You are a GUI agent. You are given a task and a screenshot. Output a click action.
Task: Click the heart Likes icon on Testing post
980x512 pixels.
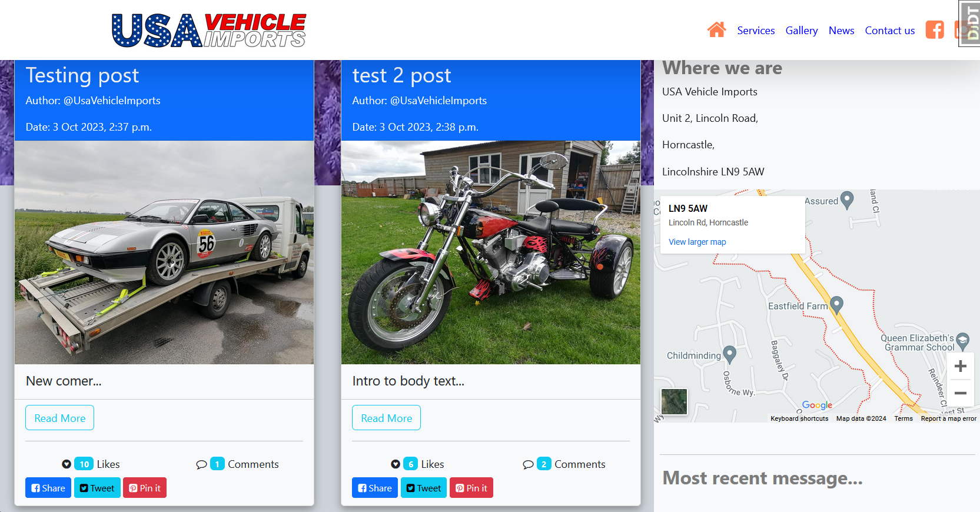67,464
